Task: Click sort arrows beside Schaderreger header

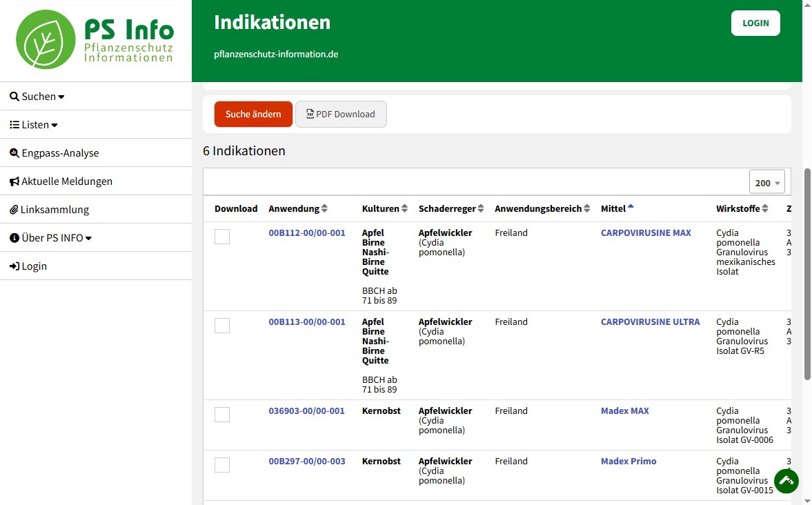Action: click(481, 209)
